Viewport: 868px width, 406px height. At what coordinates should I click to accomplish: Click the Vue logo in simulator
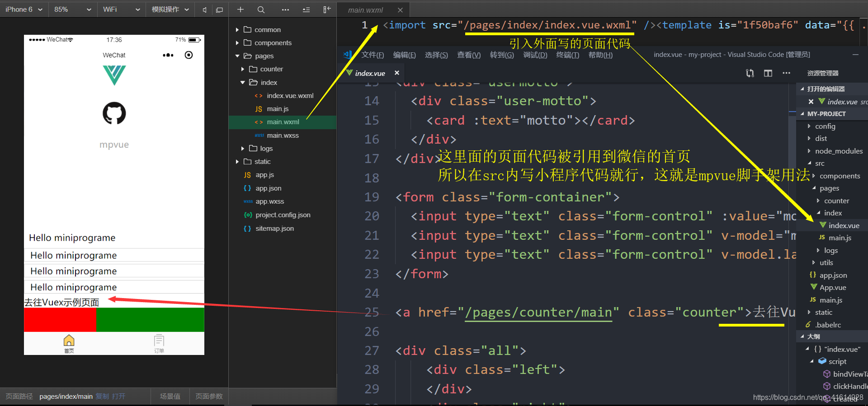pos(114,75)
